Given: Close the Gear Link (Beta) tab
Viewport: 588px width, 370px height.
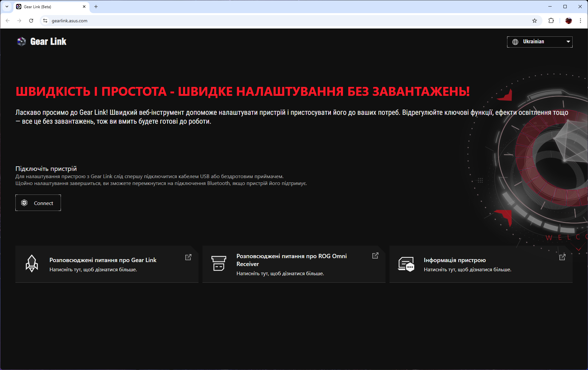Looking at the screenshot, I should (84, 7).
